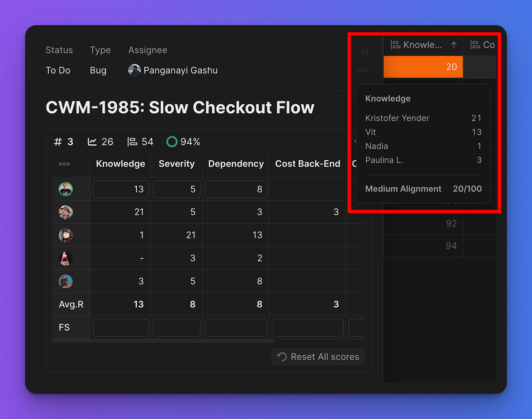The image size is (532, 419).
Task: Open the three-dots menu beside the orange 20 cell
Action: point(362,70)
